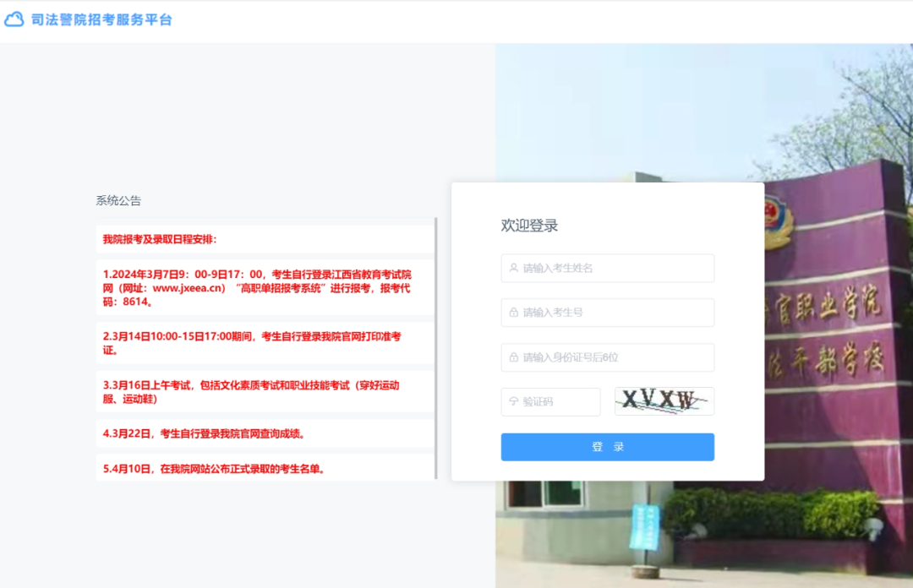Click the 请输入身份证号后6位 input field
The width and height of the screenshot is (913, 588).
[607, 357]
